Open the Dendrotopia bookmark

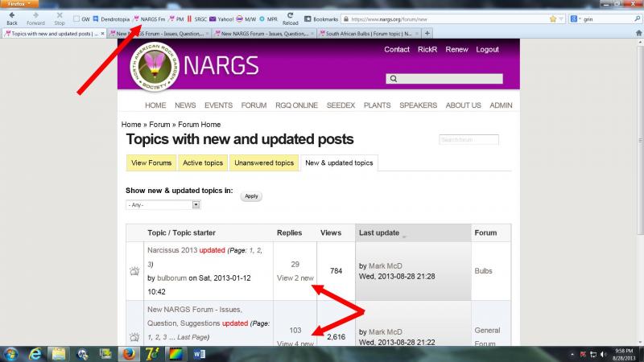click(x=111, y=19)
